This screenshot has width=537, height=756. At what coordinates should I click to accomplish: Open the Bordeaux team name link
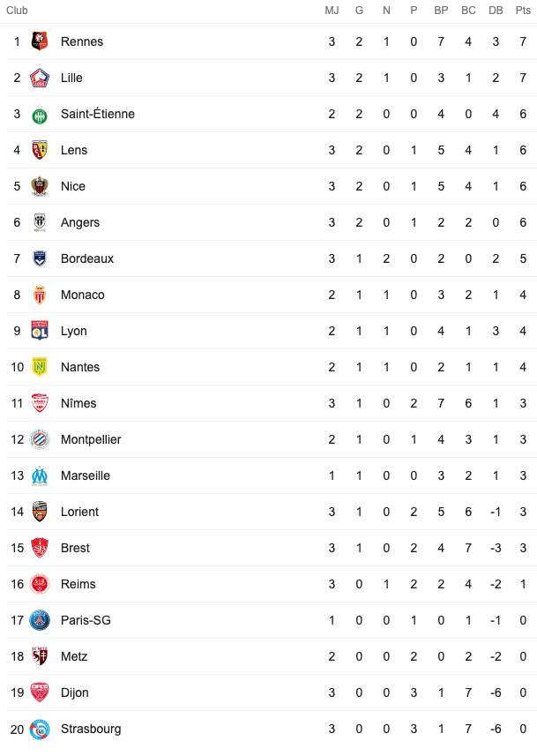pos(87,259)
